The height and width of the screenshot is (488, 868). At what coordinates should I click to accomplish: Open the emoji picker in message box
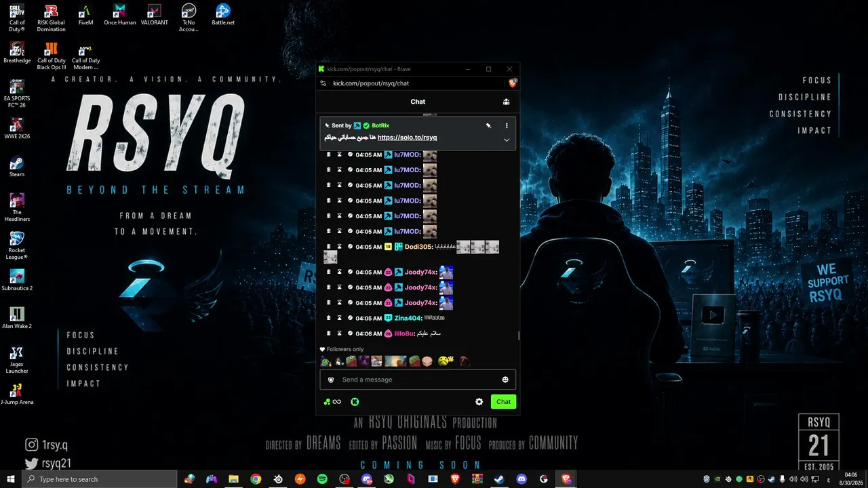[505, 380]
